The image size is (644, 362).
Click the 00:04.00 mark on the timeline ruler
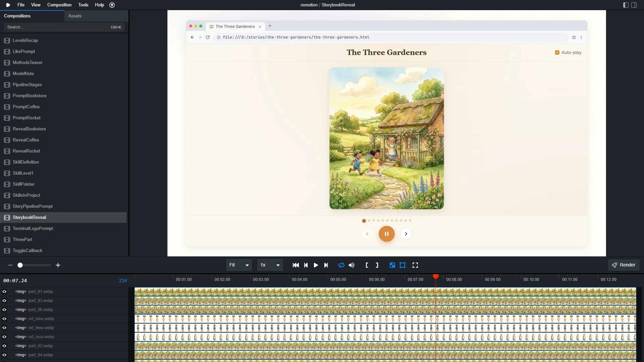(300, 280)
